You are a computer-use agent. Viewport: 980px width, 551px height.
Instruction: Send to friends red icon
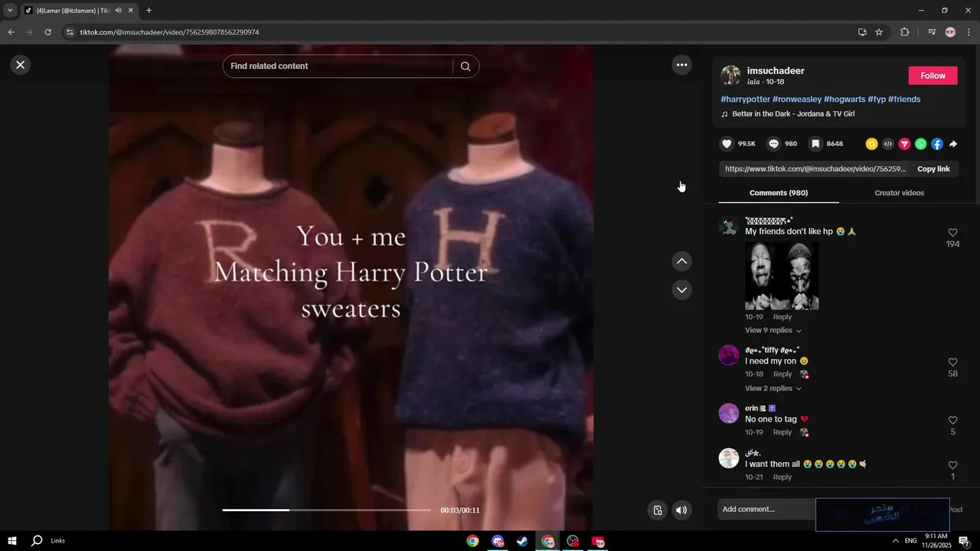(x=904, y=144)
